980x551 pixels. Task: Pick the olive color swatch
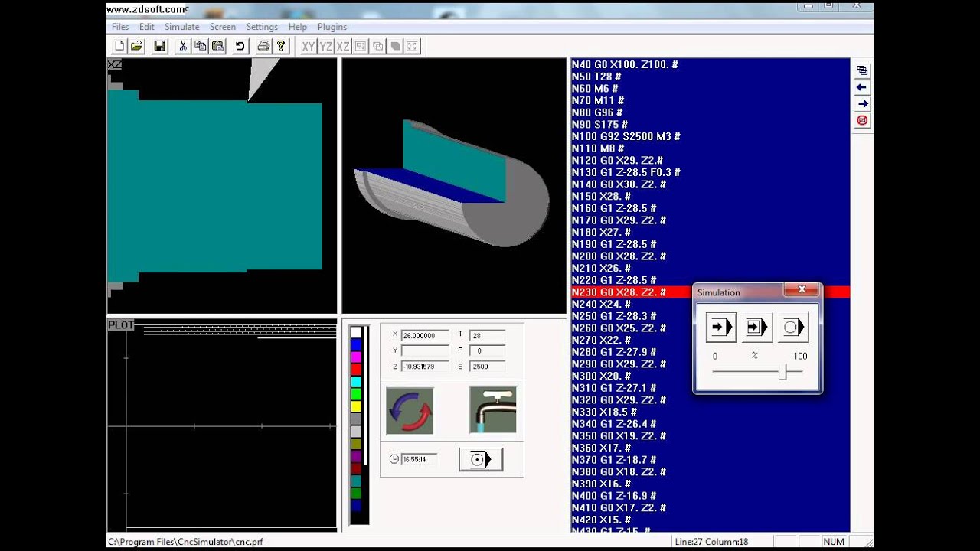(x=356, y=444)
